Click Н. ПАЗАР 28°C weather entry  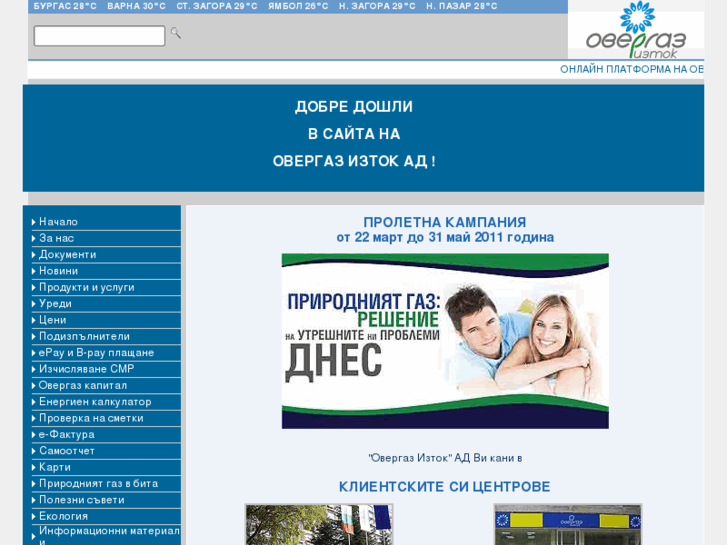pos(462,6)
